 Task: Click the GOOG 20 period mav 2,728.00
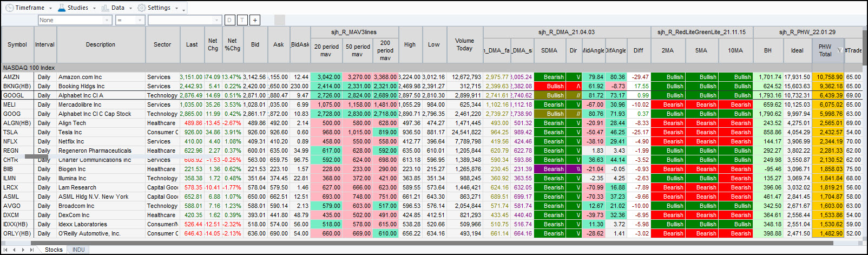tap(326, 114)
